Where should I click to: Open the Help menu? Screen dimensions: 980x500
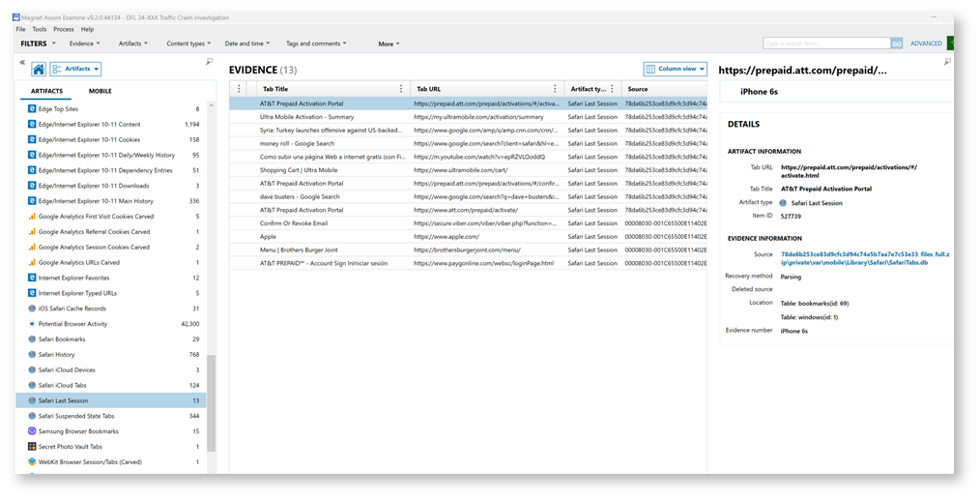pyautogui.click(x=88, y=29)
